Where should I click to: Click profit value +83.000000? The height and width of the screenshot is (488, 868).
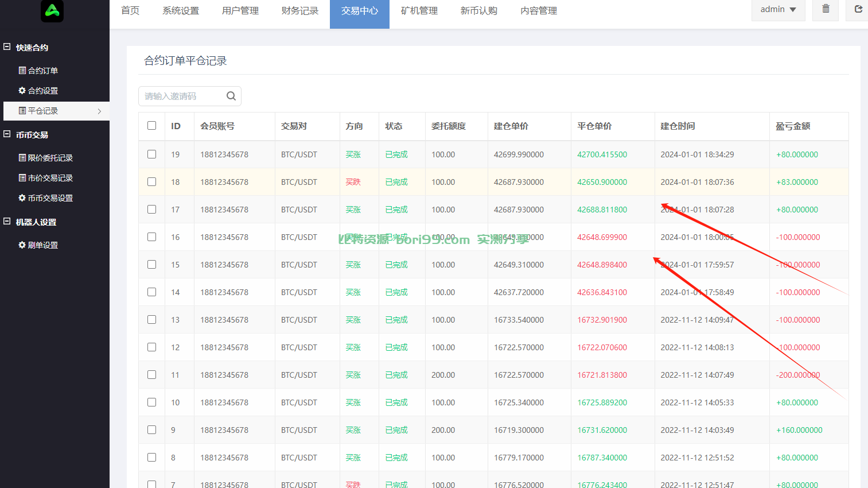pyautogui.click(x=797, y=182)
